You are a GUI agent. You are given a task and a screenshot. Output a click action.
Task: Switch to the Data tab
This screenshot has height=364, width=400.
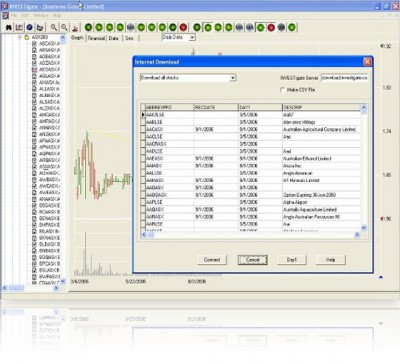[x=114, y=38]
